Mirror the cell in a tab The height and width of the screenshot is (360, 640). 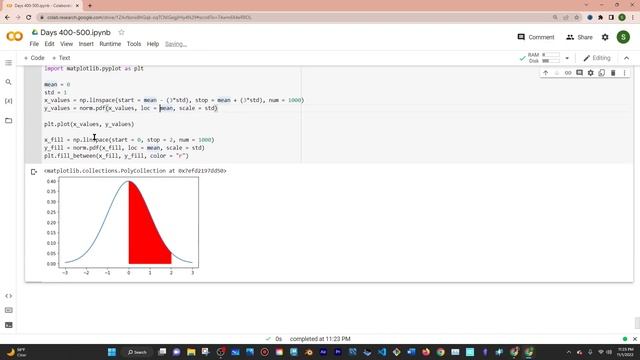click(602, 73)
